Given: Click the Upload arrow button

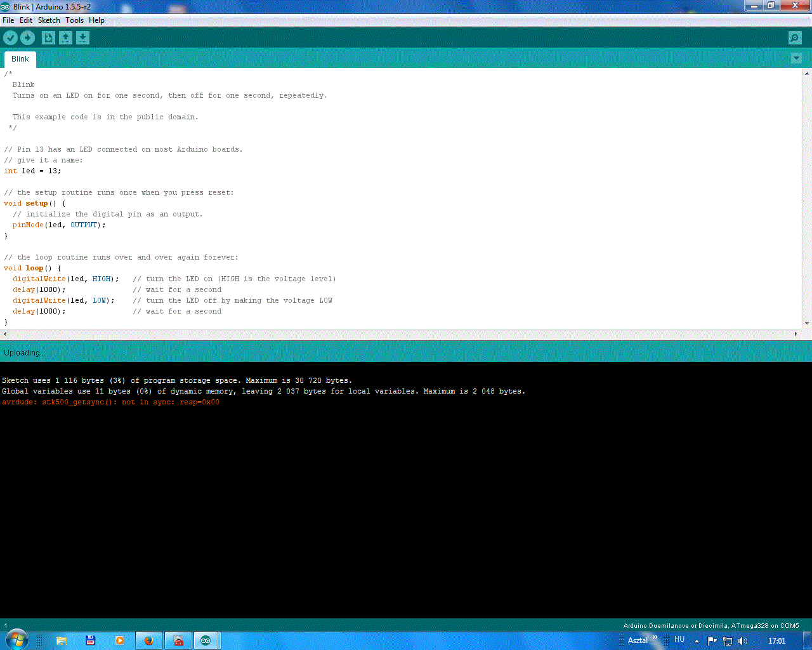Looking at the screenshot, I should (27, 38).
